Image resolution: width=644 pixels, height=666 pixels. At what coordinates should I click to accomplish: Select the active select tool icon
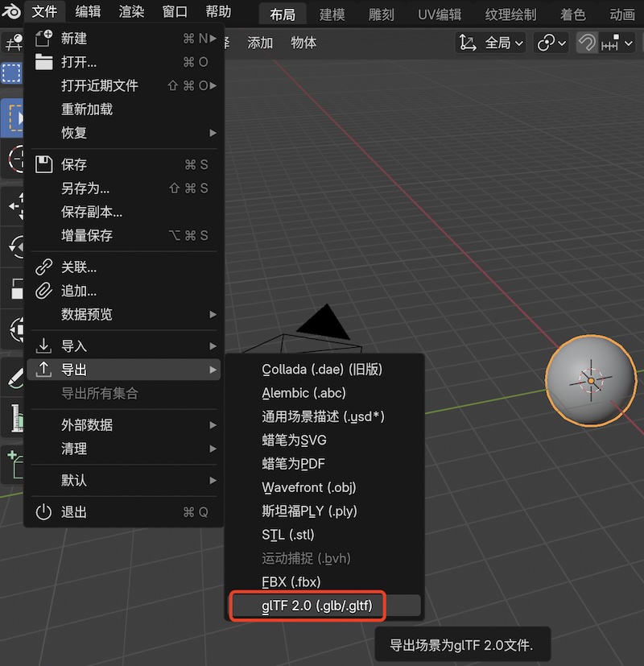pyautogui.click(x=13, y=118)
